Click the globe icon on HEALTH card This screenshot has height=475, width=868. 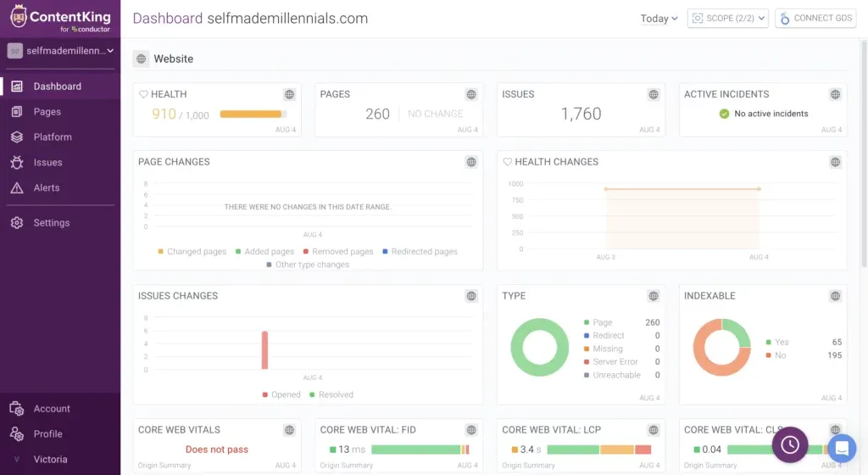coord(290,95)
